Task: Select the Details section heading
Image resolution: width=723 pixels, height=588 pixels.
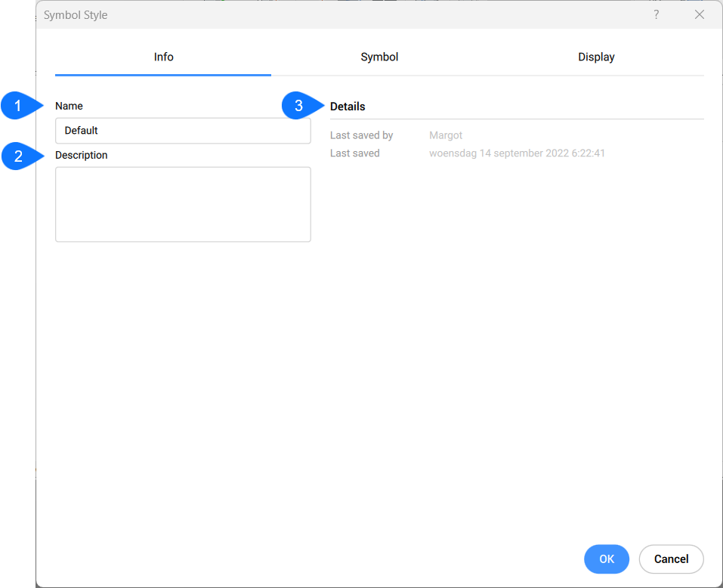Action: pos(348,107)
